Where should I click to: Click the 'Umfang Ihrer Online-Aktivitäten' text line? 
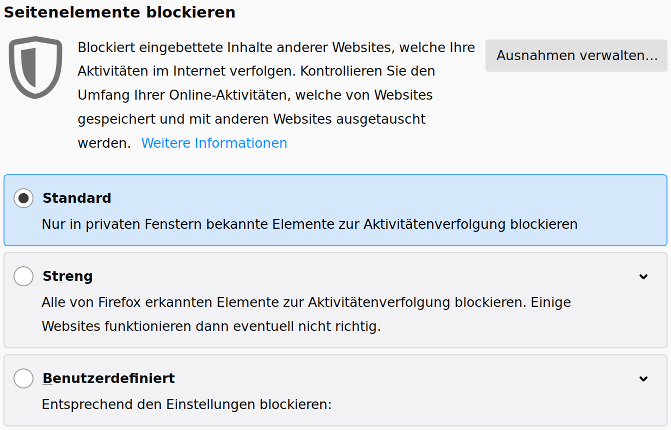click(255, 95)
